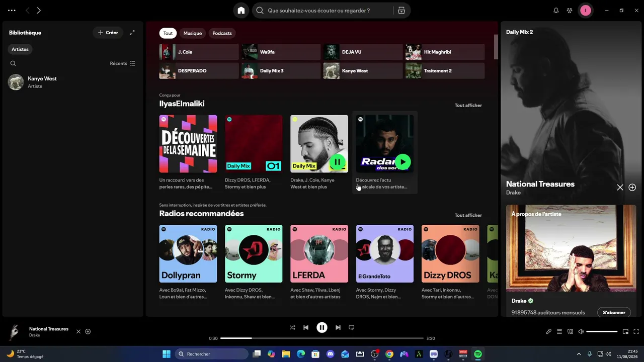Open the profile avatar menu

pos(586,11)
